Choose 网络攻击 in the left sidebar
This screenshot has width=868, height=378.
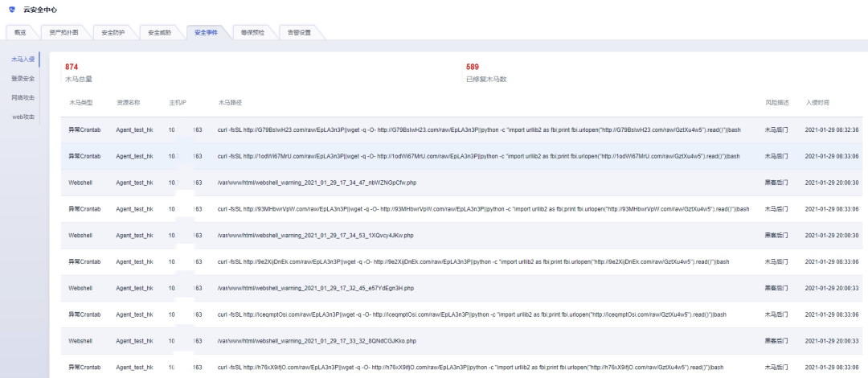(x=23, y=97)
